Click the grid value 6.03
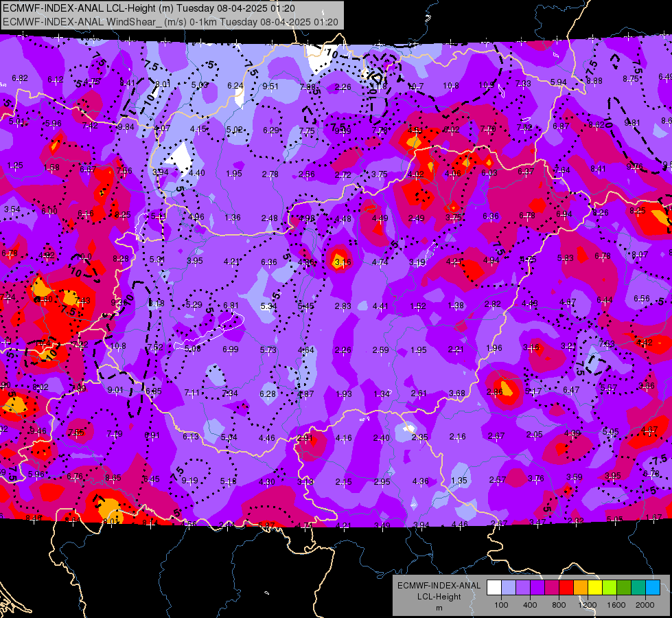This screenshot has width=672, height=618. [489, 173]
